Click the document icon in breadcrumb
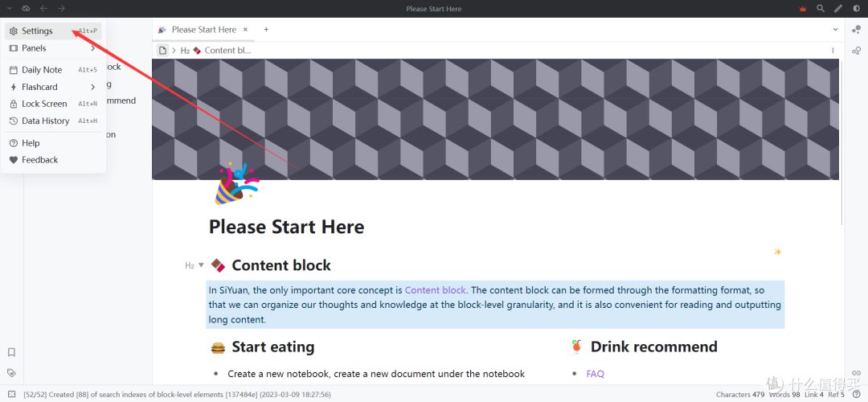 click(x=162, y=51)
